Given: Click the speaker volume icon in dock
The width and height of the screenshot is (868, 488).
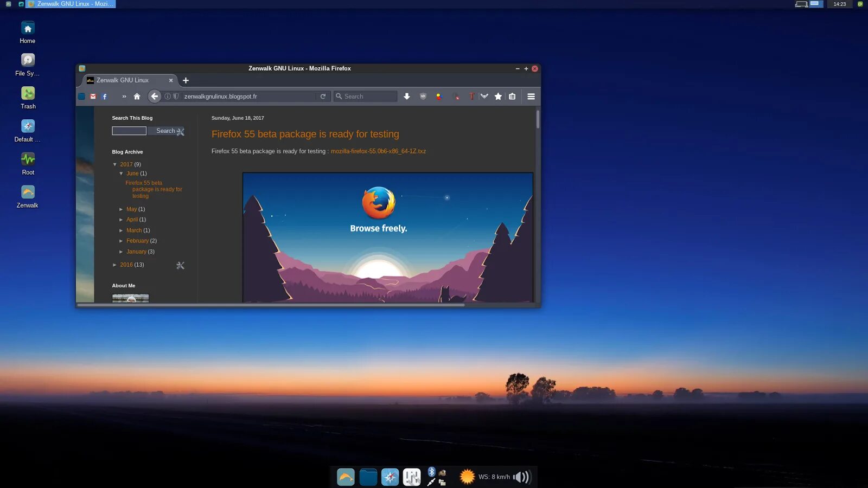Looking at the screenshot, I should pos(522,477).
